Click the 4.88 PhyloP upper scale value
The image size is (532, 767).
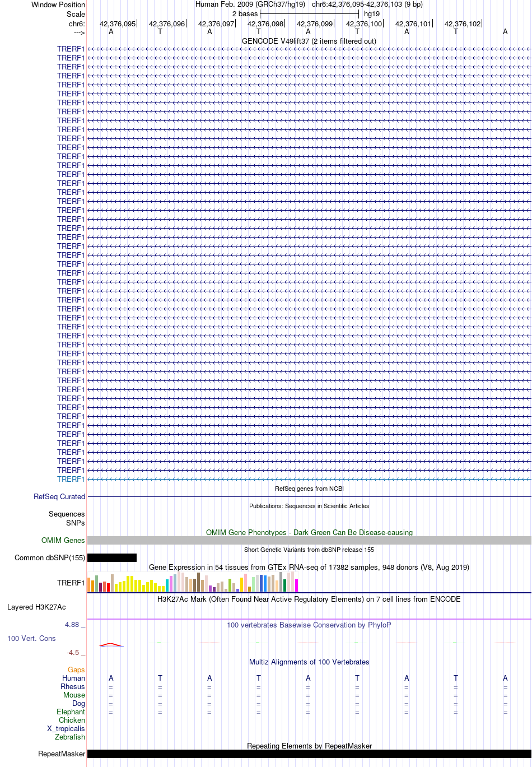(72, 624)
